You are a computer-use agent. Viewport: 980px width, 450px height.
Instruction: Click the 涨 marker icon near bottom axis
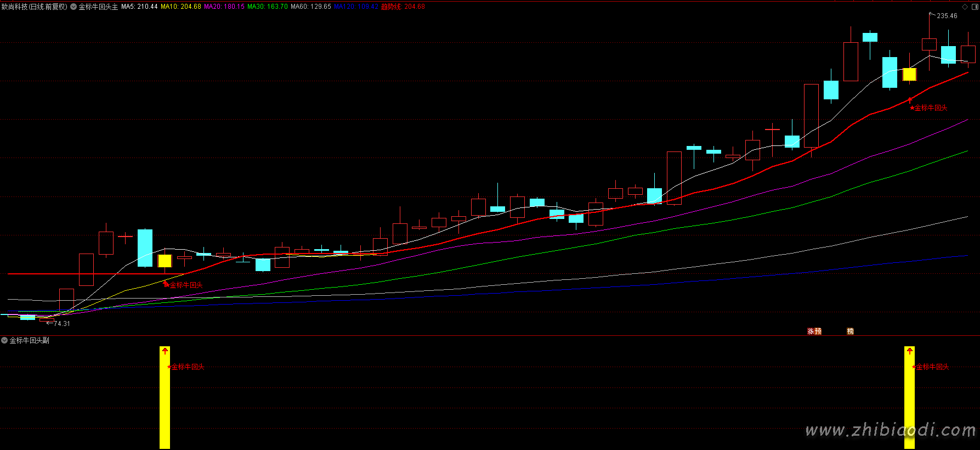click(x=811, y=331)
